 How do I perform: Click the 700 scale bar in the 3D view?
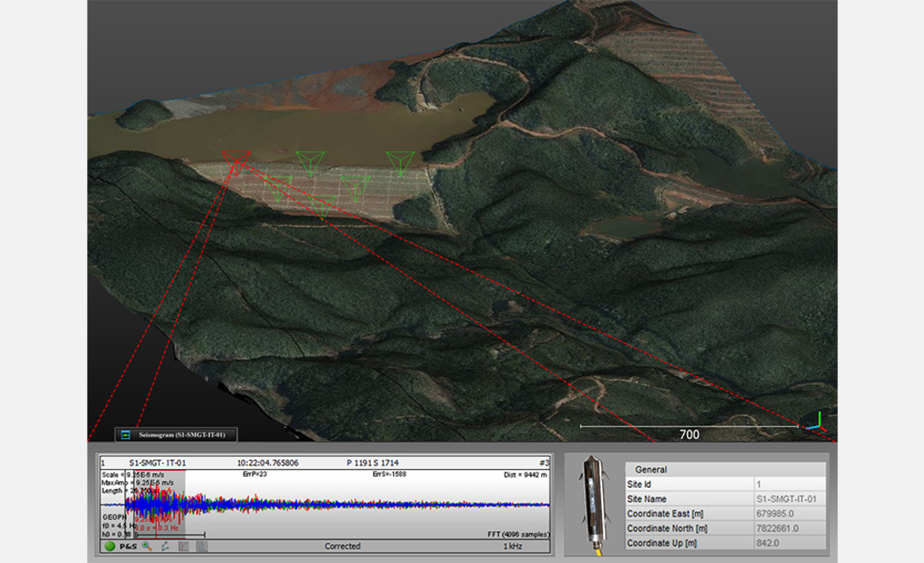coord(688,430)
